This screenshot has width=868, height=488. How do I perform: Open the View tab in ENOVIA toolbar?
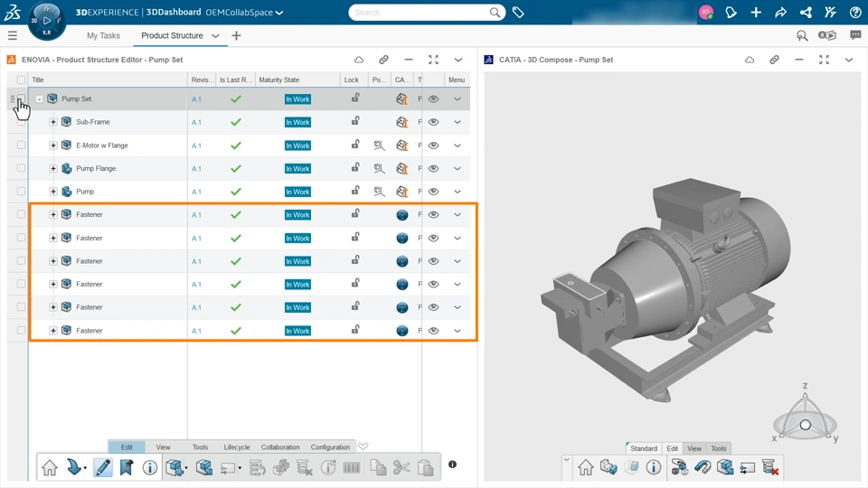point(164,447)
